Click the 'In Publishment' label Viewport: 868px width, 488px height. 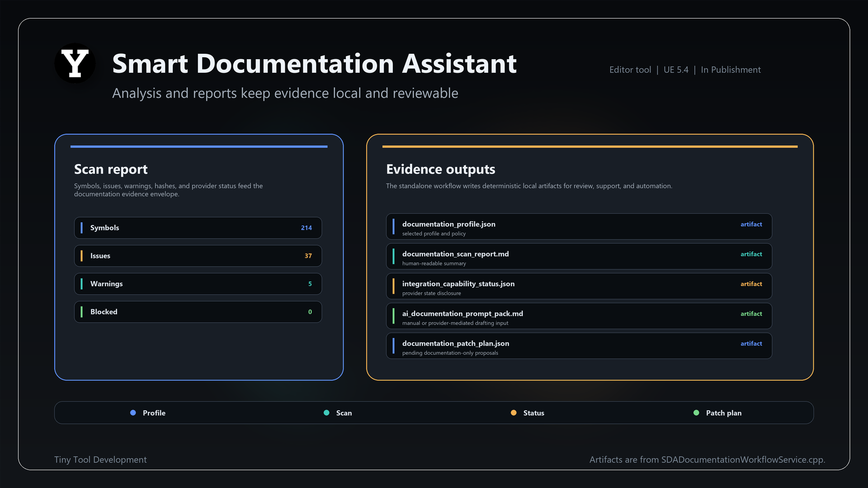pyautogui.click(x=731, y=70)
